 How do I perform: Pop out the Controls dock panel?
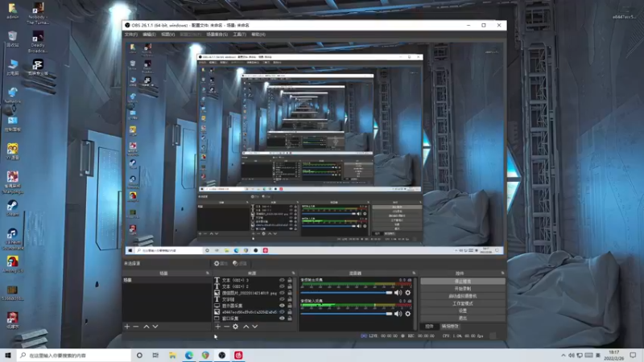point(502,274)
